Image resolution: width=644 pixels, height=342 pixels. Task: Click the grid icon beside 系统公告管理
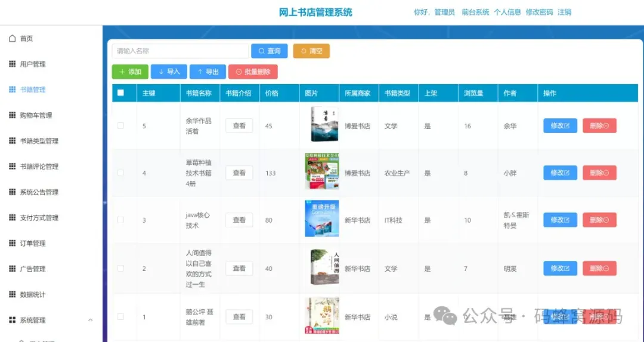(13, 192)
